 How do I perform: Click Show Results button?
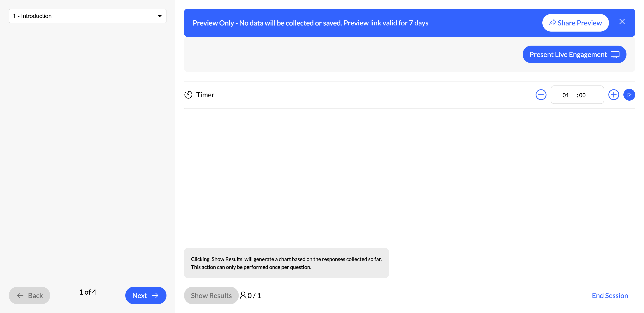click(211, 295)
